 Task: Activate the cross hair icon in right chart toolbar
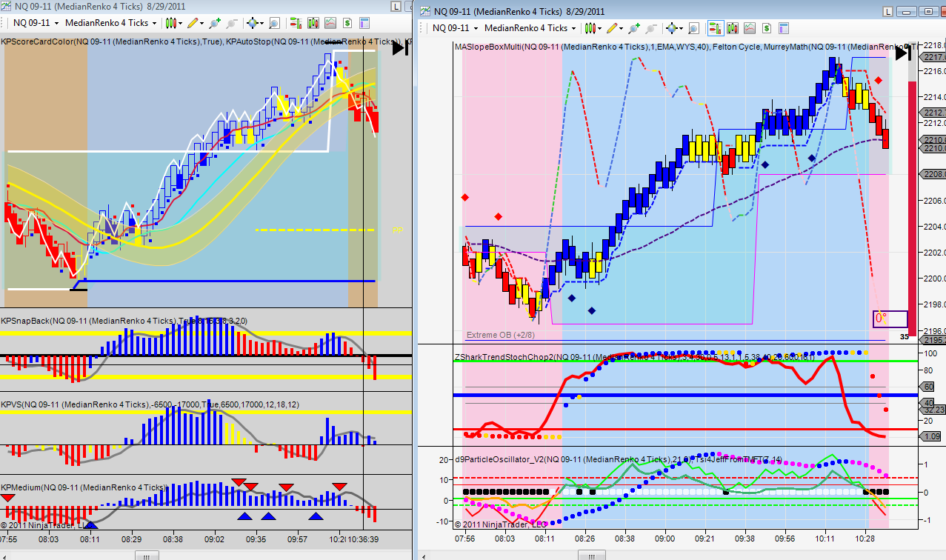pos(671,28)
